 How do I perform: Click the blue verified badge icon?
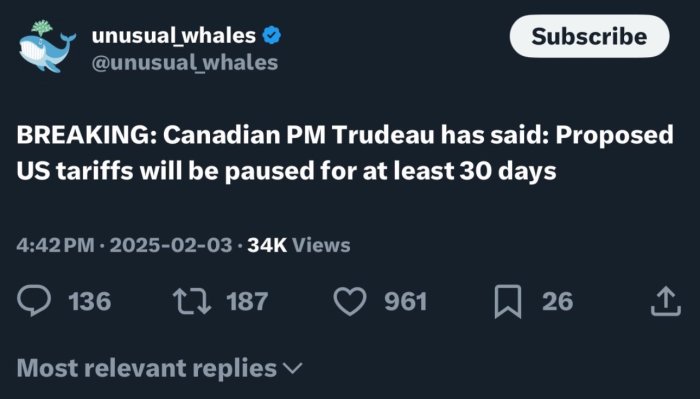pyautogui.click(x=272, y=35)
